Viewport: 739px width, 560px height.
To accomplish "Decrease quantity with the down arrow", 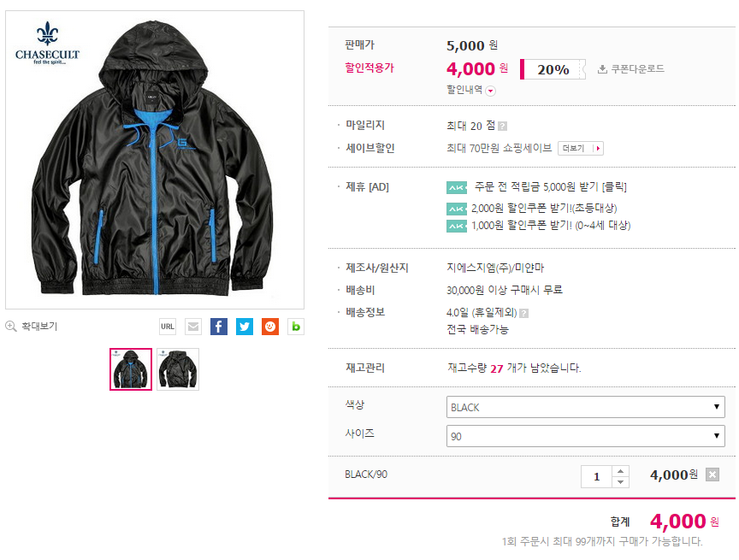I will pyautogui.click(x=621, y=482).
